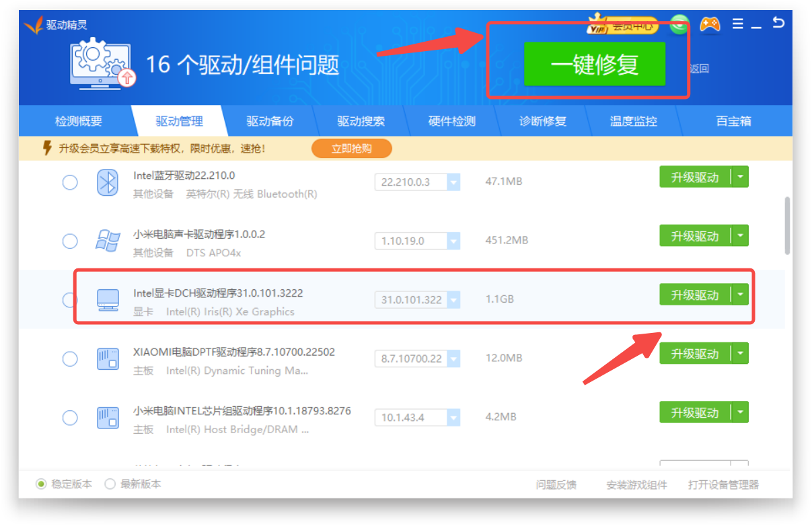Open 打开设备管理器 link at bottom
This screenshot has width=812, height=526.
click(723, 484)
